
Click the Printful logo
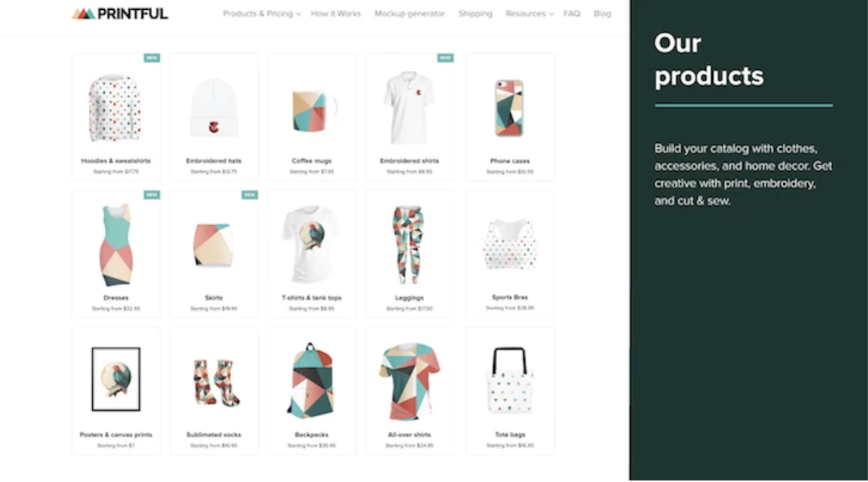point(119,13)
